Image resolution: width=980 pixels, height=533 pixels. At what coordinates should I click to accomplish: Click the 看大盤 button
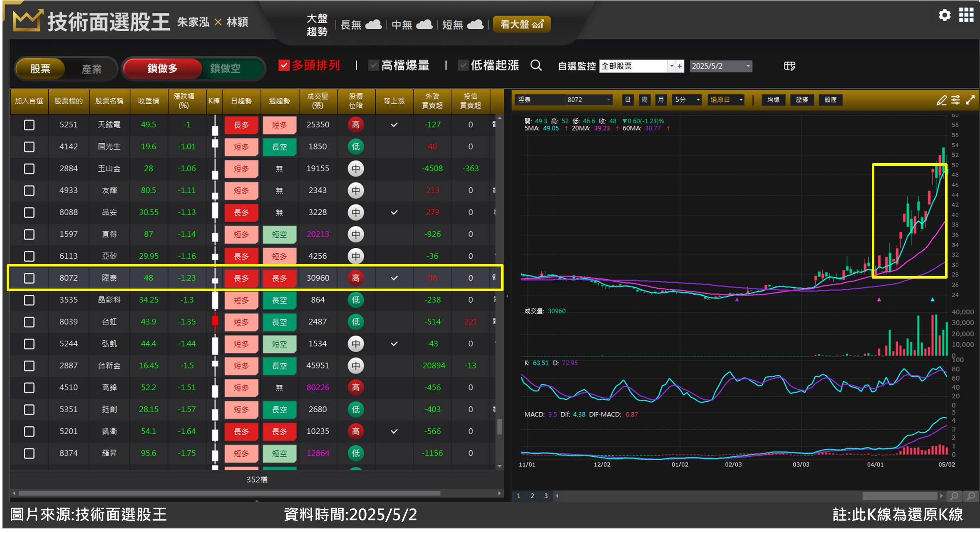[522, 24]
